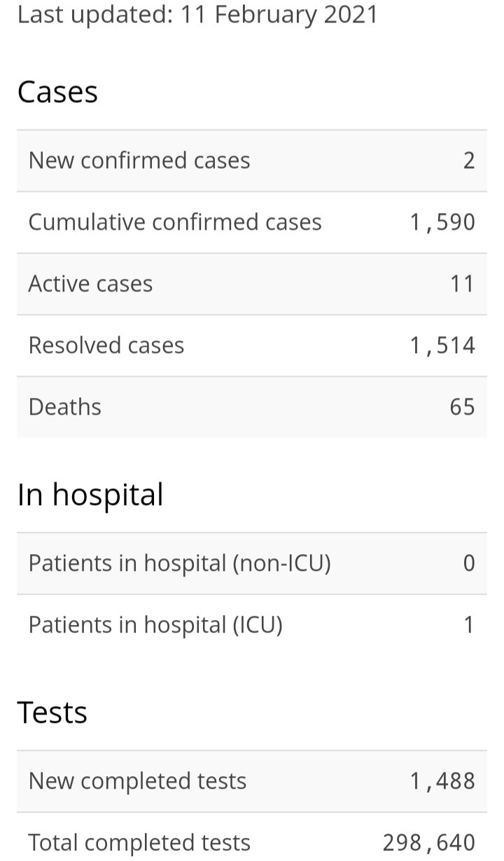Click the Deaths row label

point(65,407)
